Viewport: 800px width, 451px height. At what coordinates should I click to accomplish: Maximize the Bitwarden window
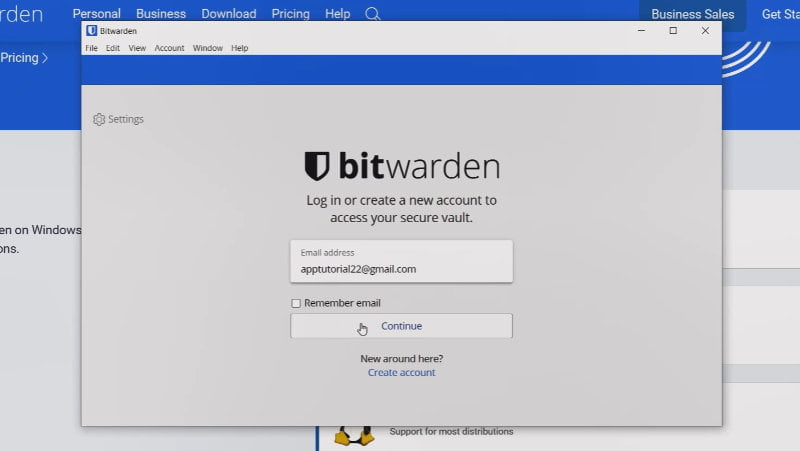673,31
